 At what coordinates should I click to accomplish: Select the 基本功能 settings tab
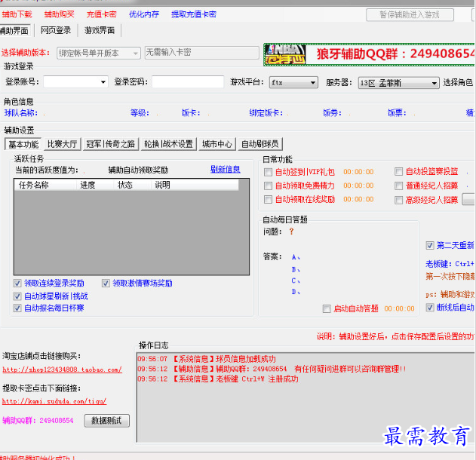click(x=23, y=144)
